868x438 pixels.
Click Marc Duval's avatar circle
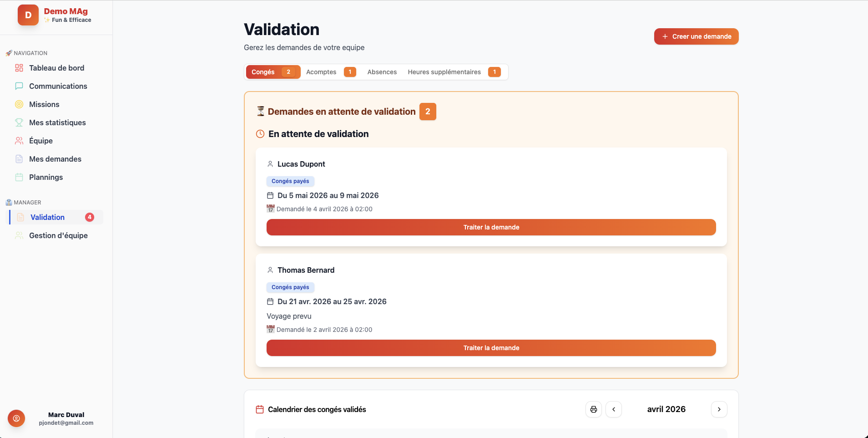coord(16,418)
